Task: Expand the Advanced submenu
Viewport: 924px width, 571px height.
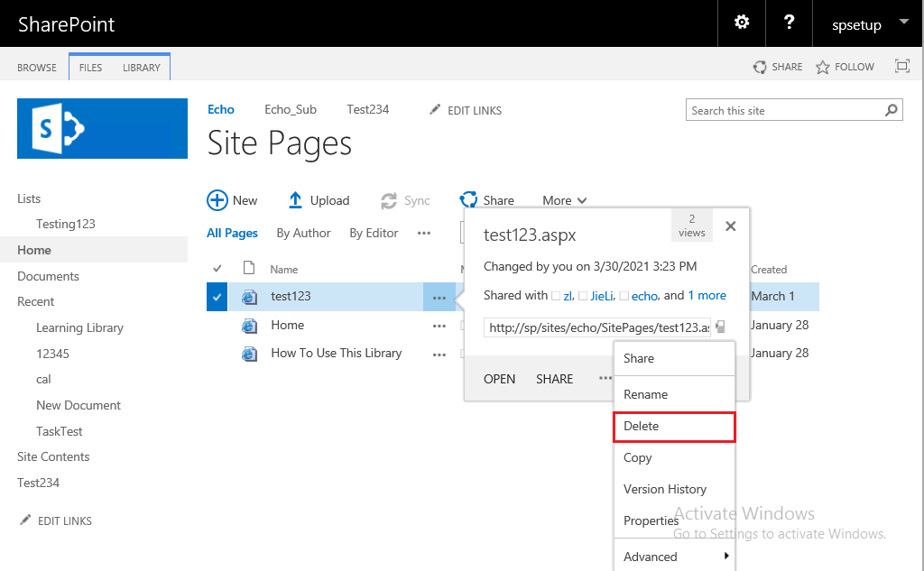Action: [674, 557]
